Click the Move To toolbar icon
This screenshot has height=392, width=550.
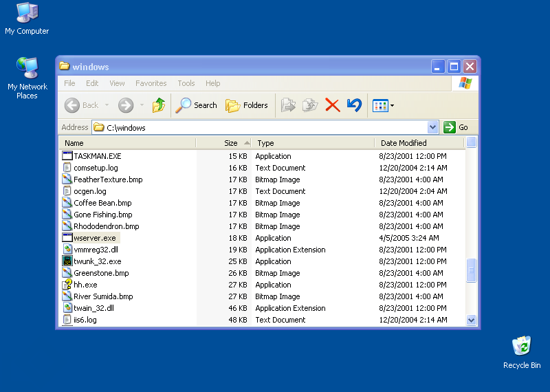tap(288, 105)
